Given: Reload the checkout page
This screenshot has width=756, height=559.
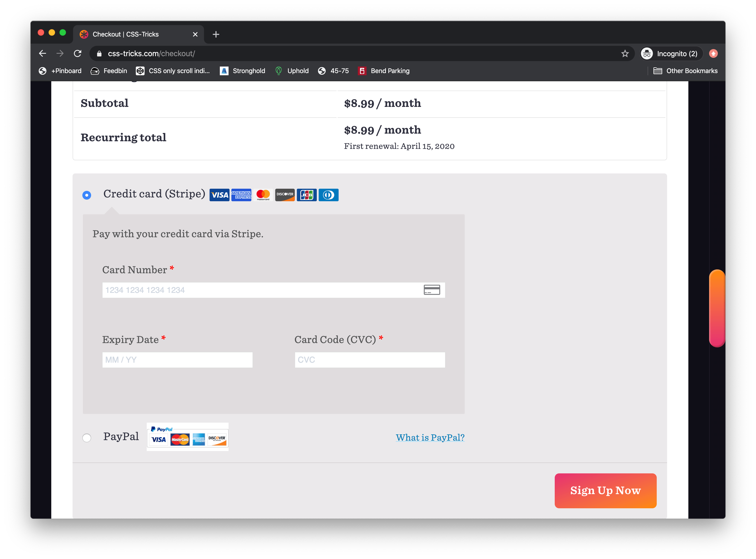Looking at the screenshot, I should tap(77, 53).
